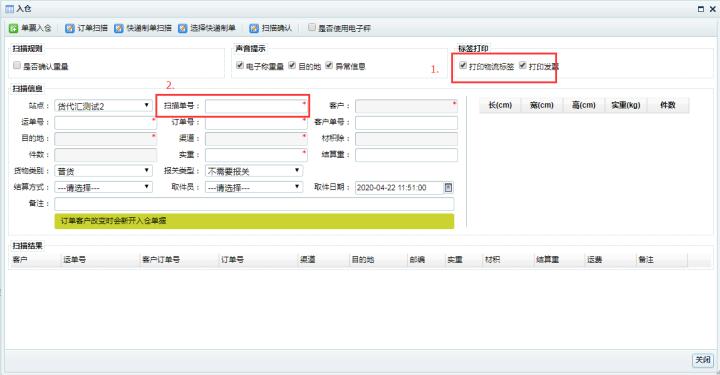Click the 运费 results column header
Image resolution: width=720 pixels, height=375 pixels.
click(x=610, y=260)
